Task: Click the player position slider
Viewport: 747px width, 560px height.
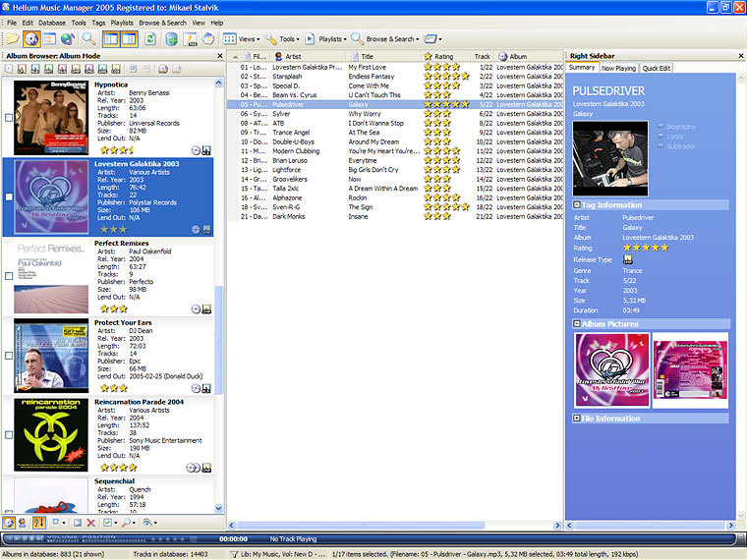Action: [x=114, y=541]
